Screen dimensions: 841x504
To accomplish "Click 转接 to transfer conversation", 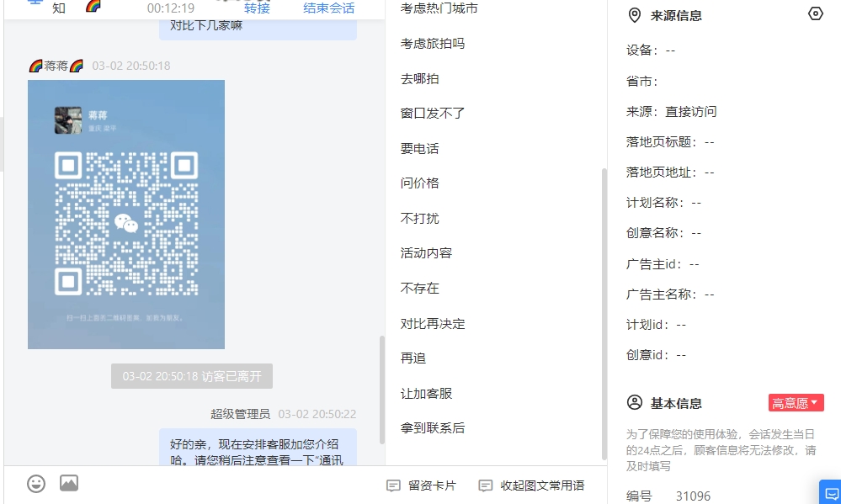I will [x=257, y=8].
